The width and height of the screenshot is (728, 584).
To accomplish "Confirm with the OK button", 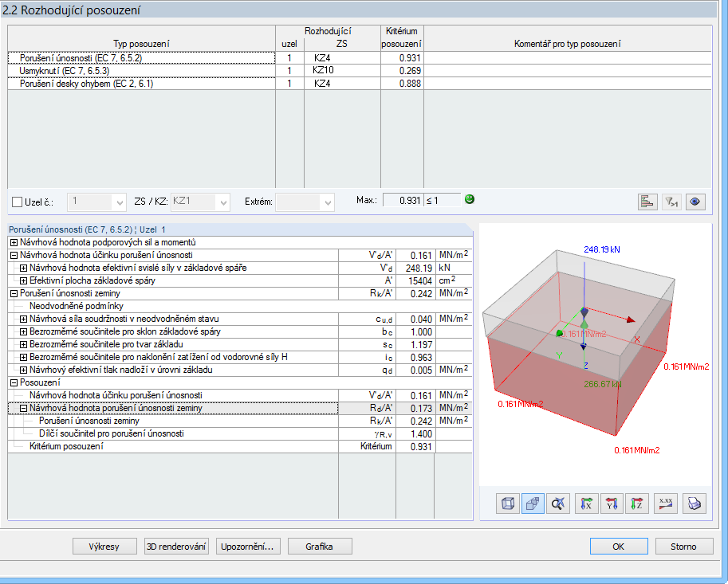I will coord(619,547).
